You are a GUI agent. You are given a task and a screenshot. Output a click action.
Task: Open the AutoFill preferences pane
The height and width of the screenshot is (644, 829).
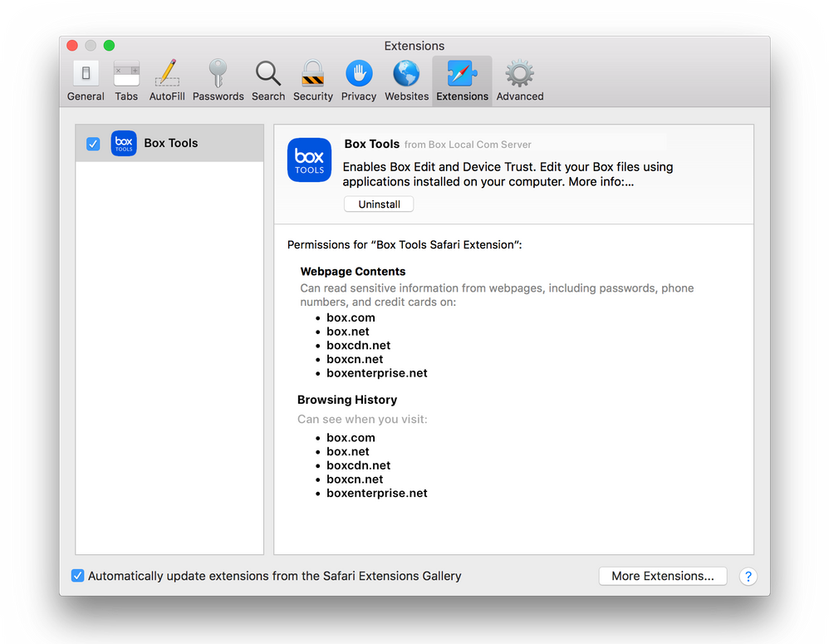tap(166, 79)
